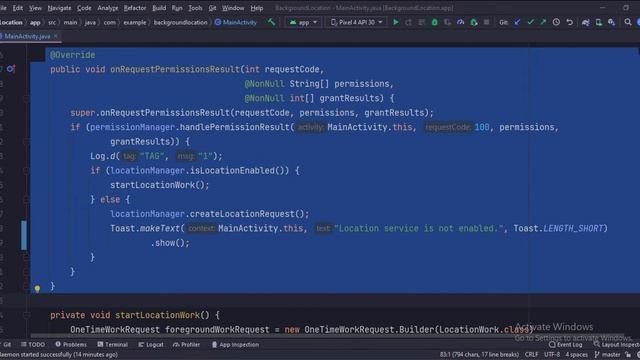Open the Code menu
This screenshot has height=360, width=640.
[84, 8]
